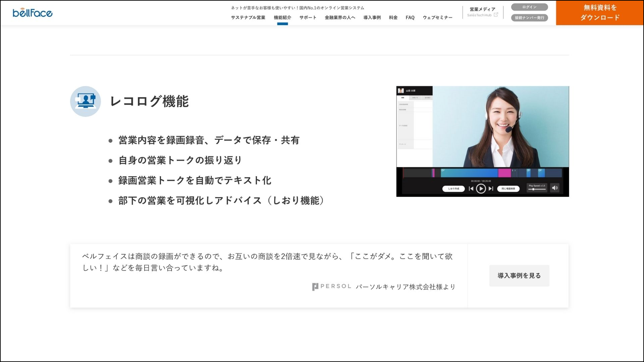Toggle playback with the center play control
This screenshot has width=644, height=362.
point(481,188)
